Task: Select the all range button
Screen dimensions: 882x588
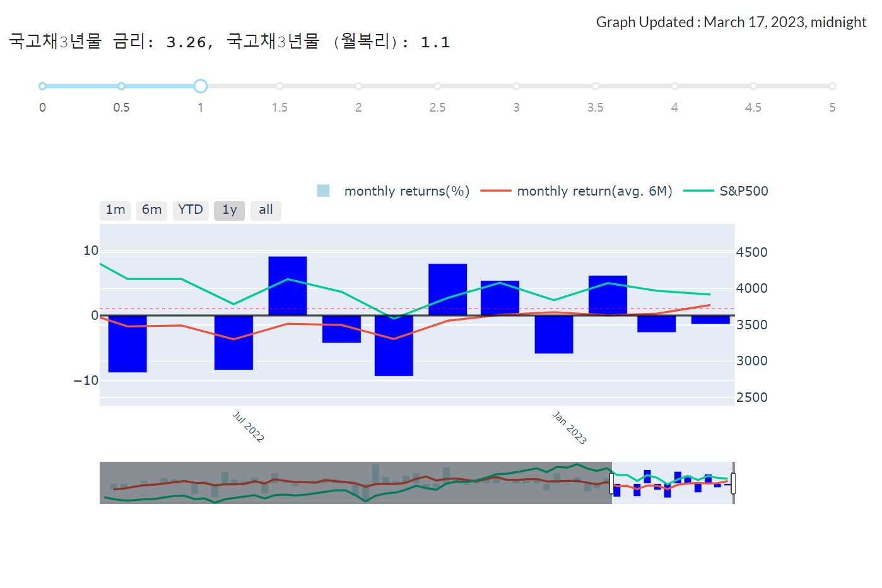Action: point(266,210)
